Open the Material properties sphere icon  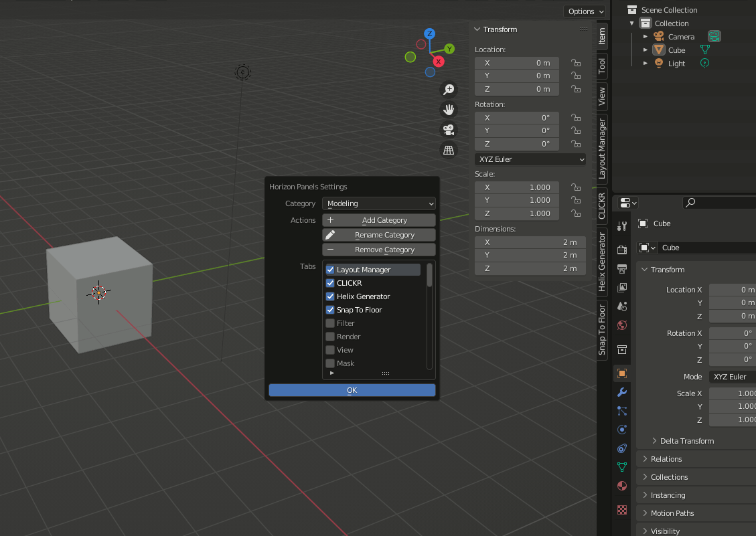point(622,486)
